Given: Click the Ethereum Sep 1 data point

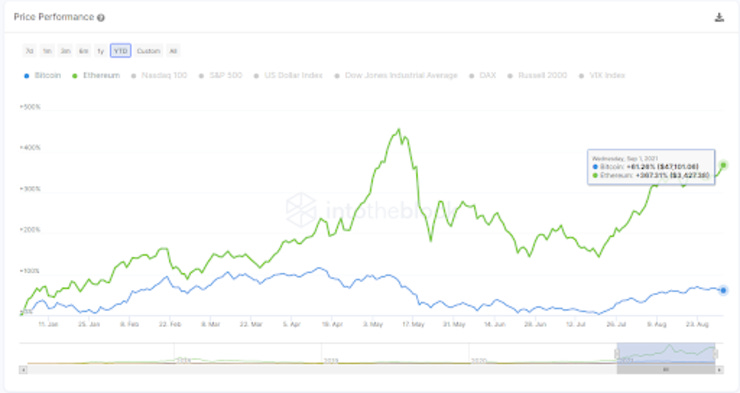Looking at the screenshot, I should [723, 165].
